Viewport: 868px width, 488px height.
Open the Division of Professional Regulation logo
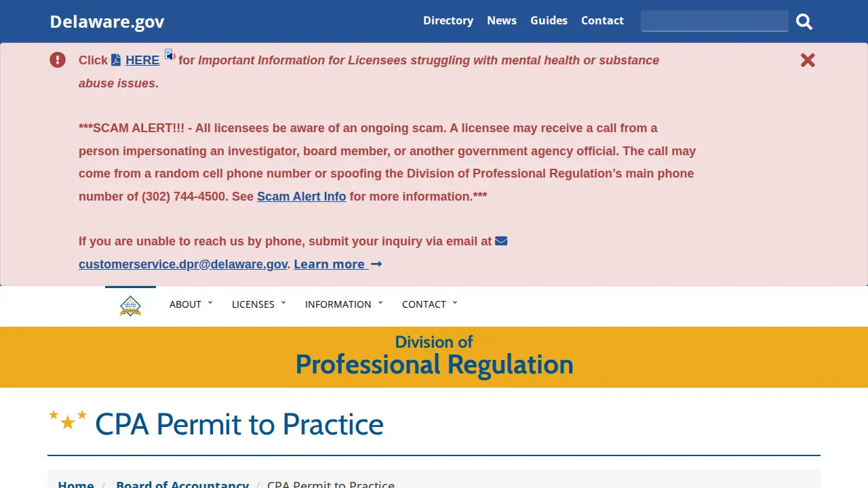[130, 306]
